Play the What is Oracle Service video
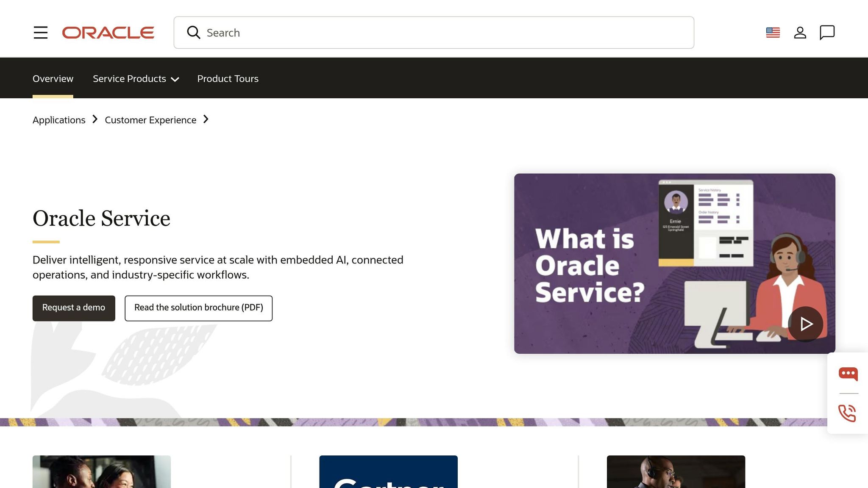The height and width of the screenshot is (488, 868). point(805,324)
